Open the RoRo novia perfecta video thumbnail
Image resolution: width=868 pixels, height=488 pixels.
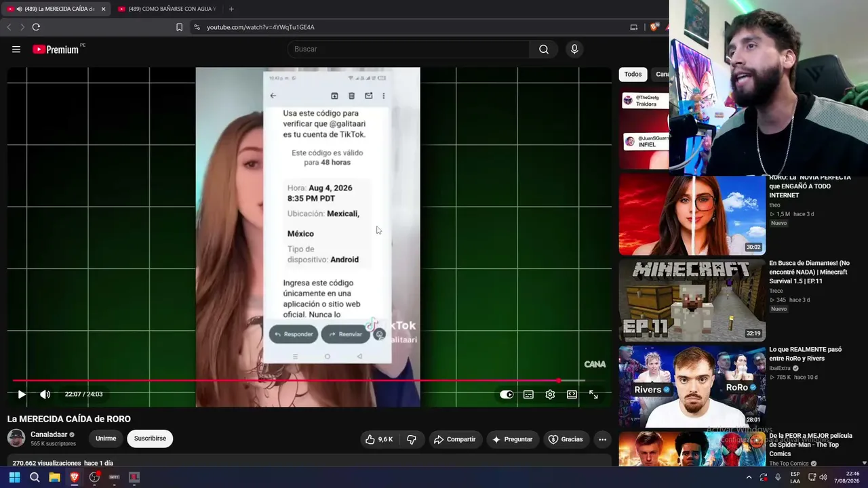pos(692,215)
